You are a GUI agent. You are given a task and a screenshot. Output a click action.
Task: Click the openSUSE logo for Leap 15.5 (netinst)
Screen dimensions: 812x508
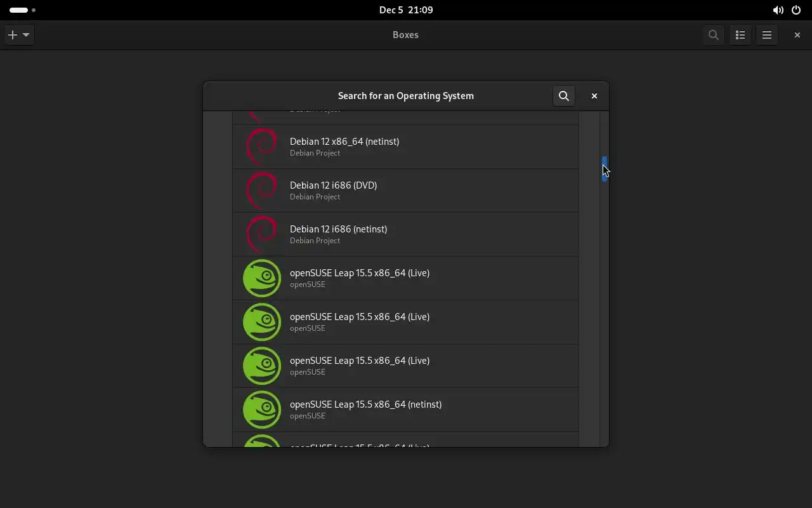coord(262,410)
